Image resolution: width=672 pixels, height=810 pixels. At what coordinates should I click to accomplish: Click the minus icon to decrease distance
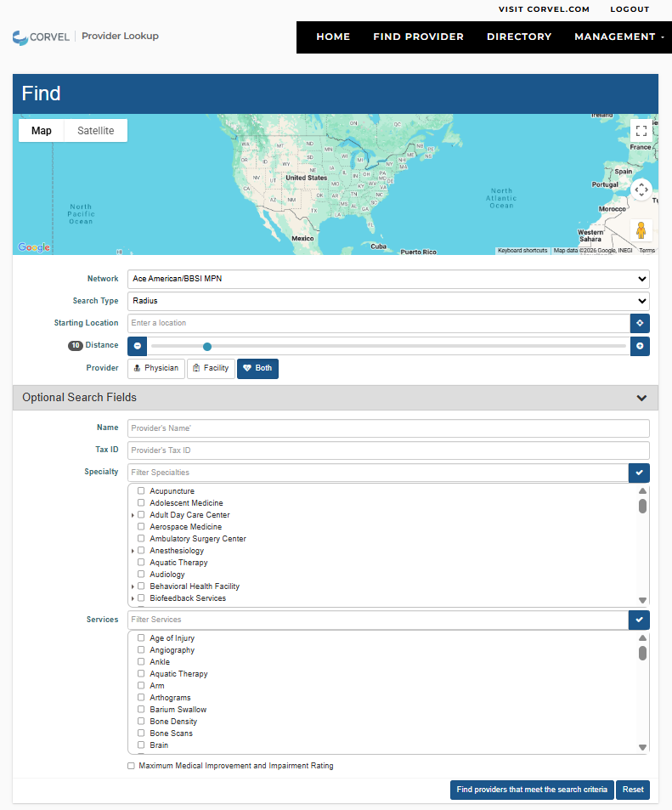point(138,346)
